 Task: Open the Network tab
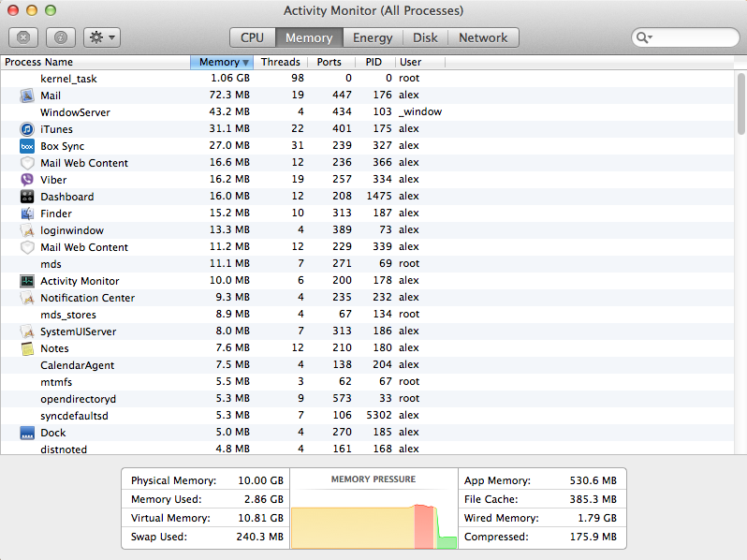[x=483, y=37]
